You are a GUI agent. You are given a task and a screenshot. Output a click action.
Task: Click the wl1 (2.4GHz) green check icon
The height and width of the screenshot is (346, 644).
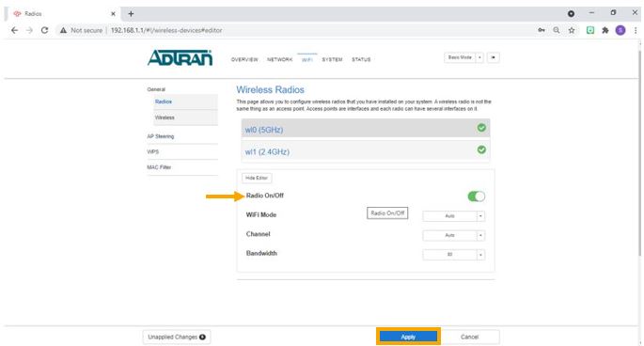coord(481,149)
